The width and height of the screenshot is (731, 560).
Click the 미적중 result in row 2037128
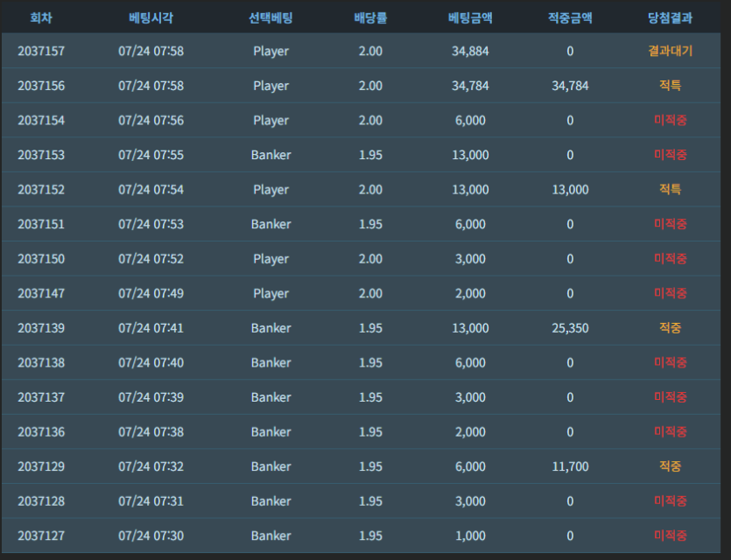click(671, 501)
